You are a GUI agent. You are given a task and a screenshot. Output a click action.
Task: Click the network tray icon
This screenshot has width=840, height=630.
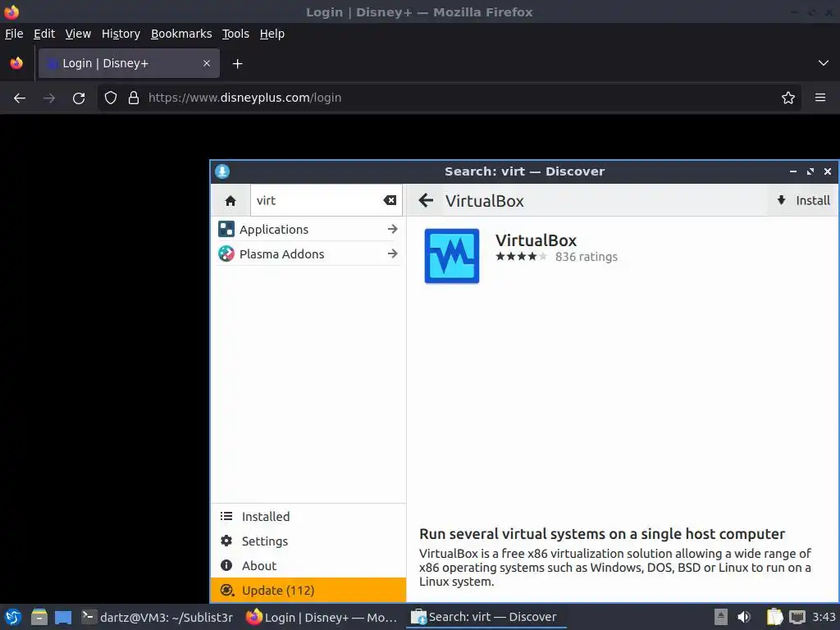pos(797,617)
